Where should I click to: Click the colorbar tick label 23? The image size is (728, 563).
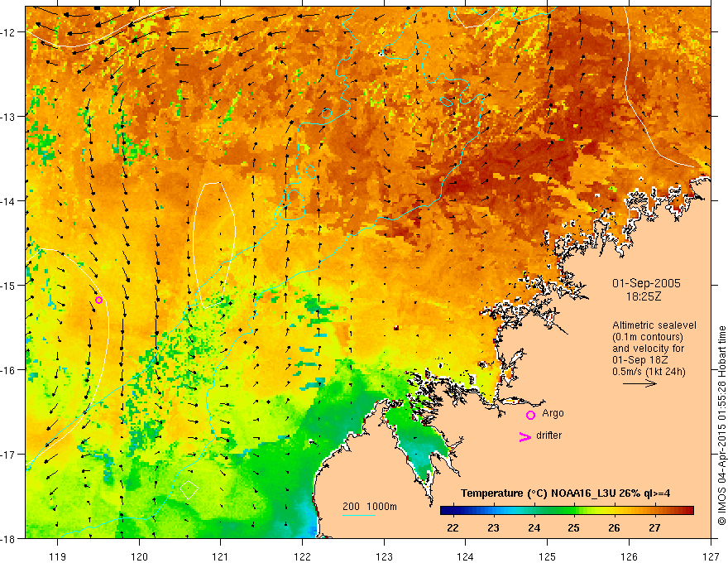tap(493, 528)
